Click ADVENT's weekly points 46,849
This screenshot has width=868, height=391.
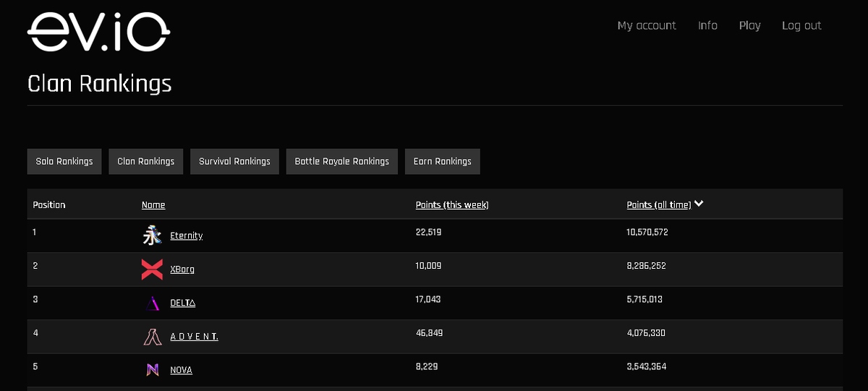click(429, 333)
